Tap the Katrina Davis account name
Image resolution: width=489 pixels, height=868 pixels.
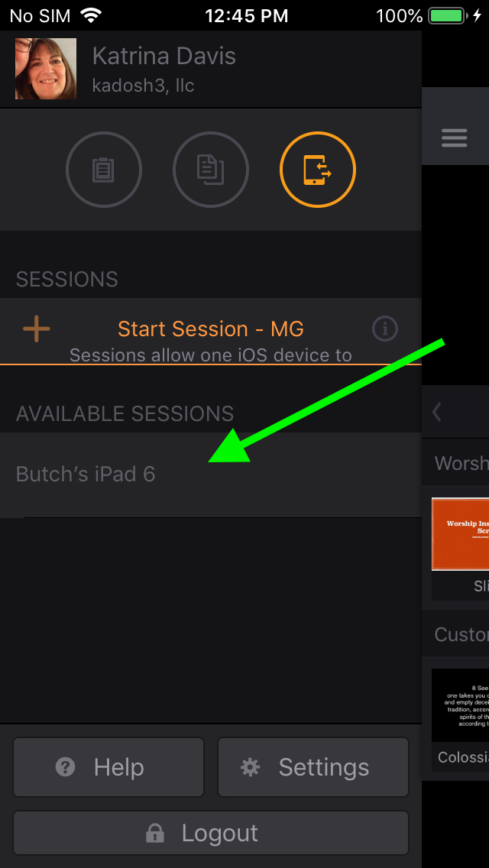(x=164, y=57)
